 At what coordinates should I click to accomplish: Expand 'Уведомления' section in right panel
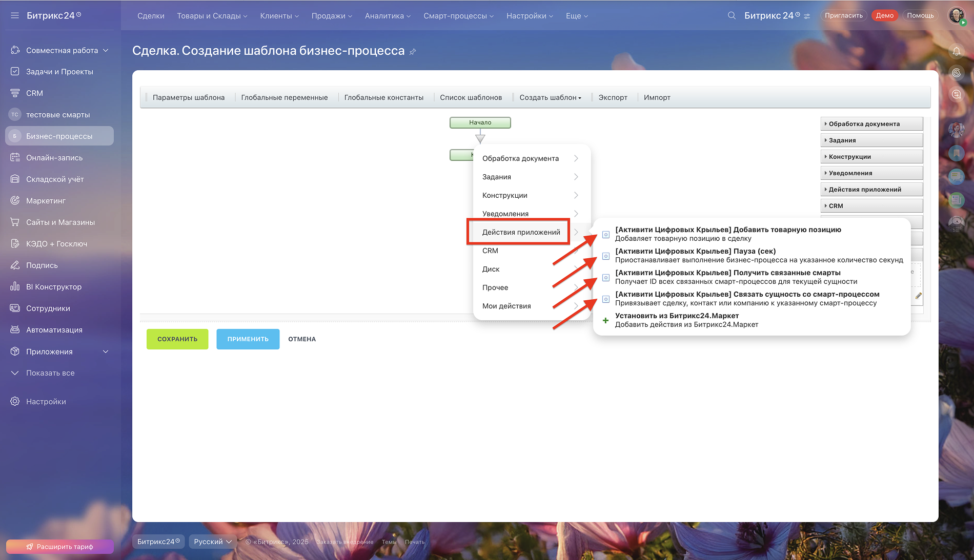pyautogui.click(x=871, y=173)
